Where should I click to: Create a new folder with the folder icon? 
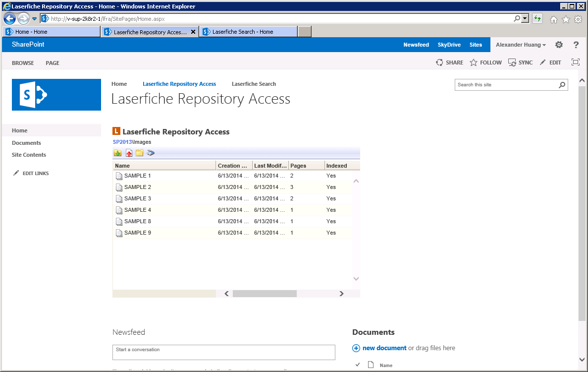[x=140, y=153]
